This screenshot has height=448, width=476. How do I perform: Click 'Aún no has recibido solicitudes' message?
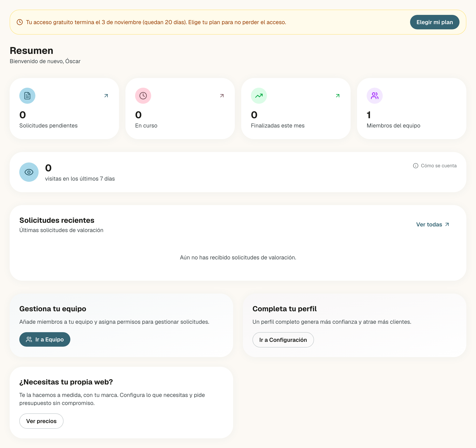(238, 258)
